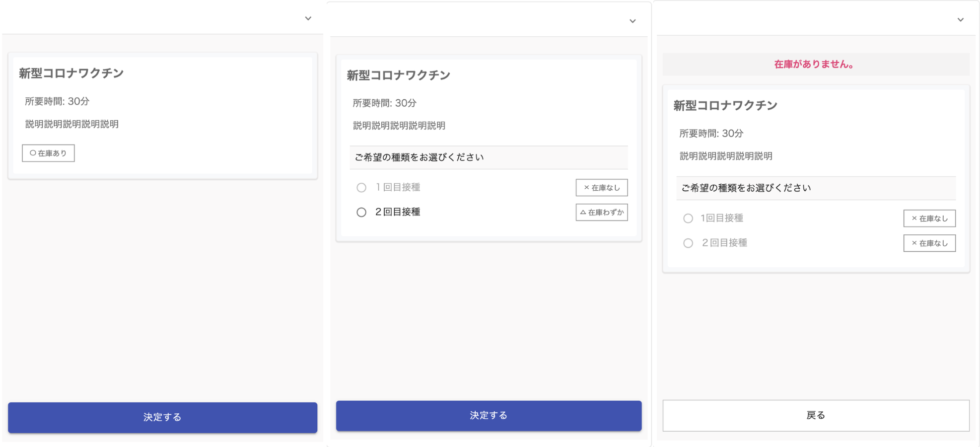Image resolution: width=980 pixels, height=447 pixels.
Task: Choose 1回目接種 radio in the out-of-stock panel
Action: point(688,219)
